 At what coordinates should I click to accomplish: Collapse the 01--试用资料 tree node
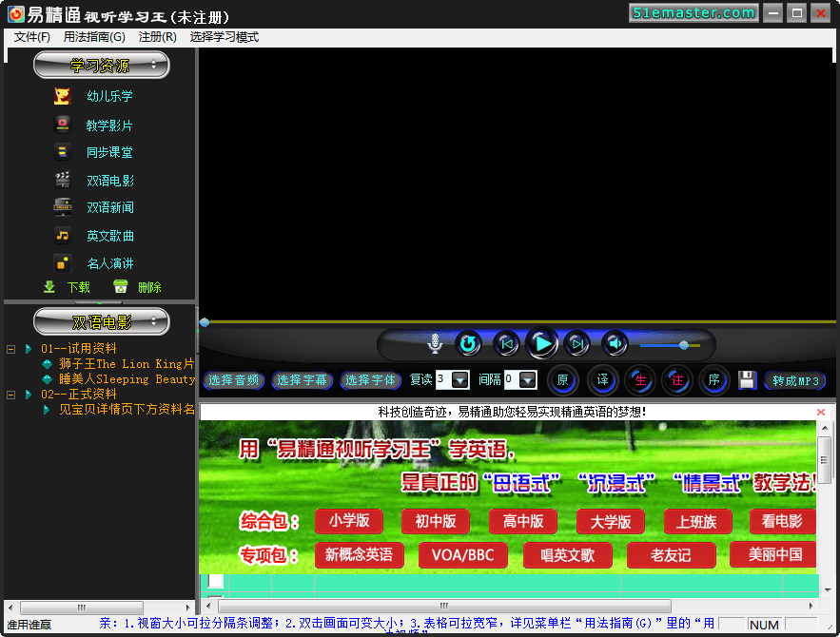coord(11,349)
